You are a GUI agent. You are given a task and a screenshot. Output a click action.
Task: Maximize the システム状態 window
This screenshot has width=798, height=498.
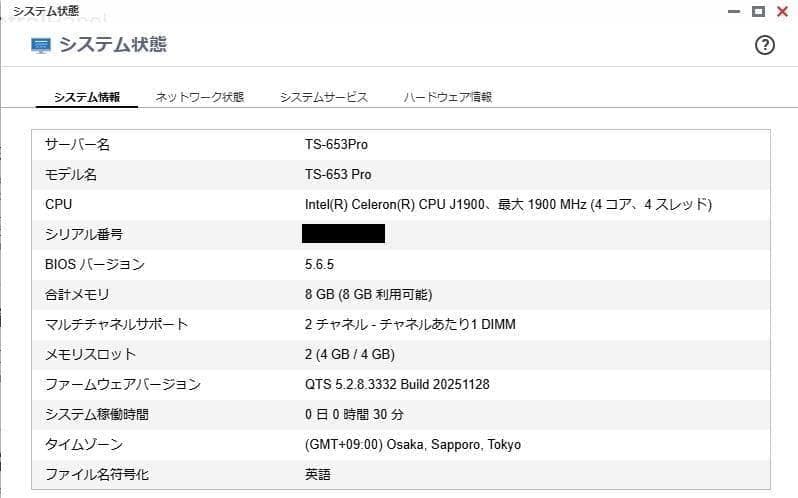758,11
